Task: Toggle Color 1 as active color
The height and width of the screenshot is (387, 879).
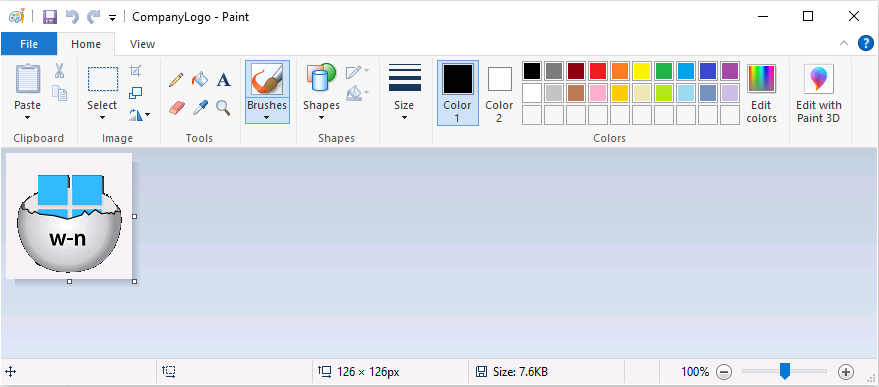Action: click(x=457, y=93)
